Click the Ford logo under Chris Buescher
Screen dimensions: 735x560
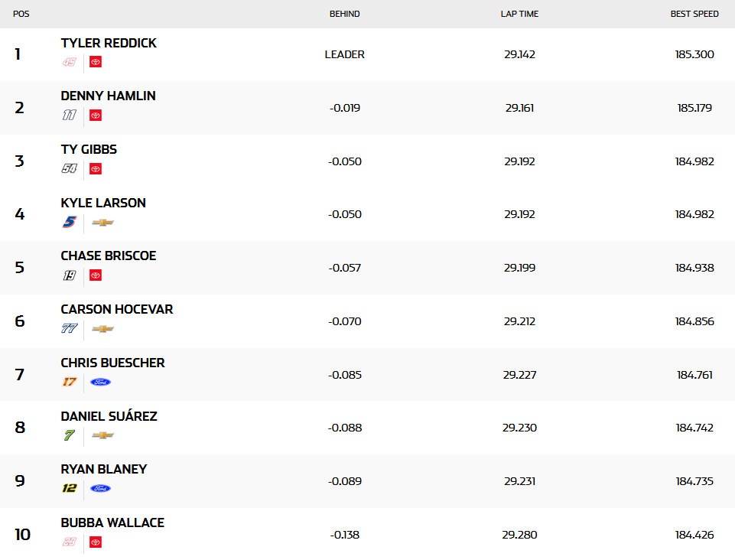tap(100, 382)
